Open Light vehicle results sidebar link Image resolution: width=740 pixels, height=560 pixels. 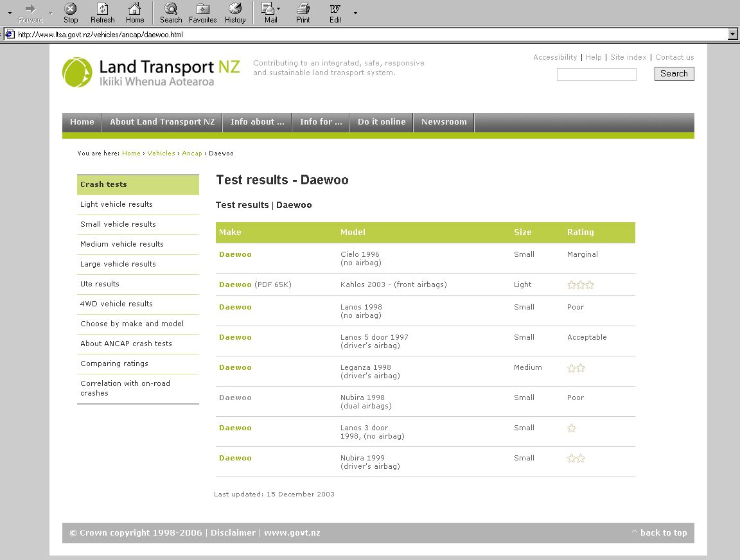click(x=116, y=204)
